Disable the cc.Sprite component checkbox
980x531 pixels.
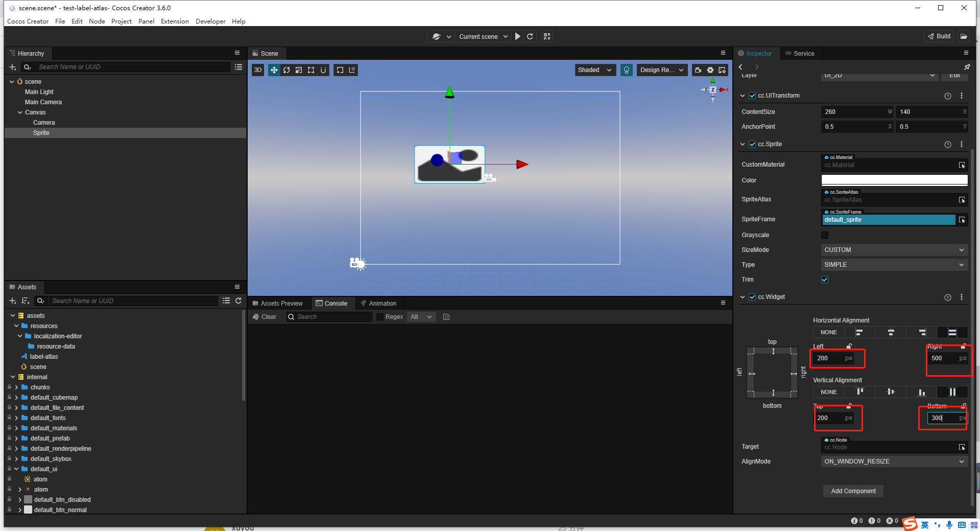click(752, 144)
